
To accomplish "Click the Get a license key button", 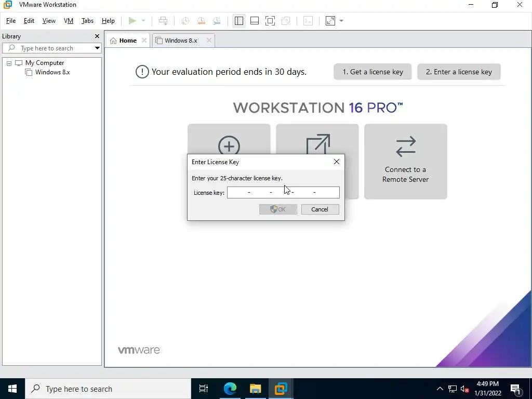I will [x=373, y=72].
